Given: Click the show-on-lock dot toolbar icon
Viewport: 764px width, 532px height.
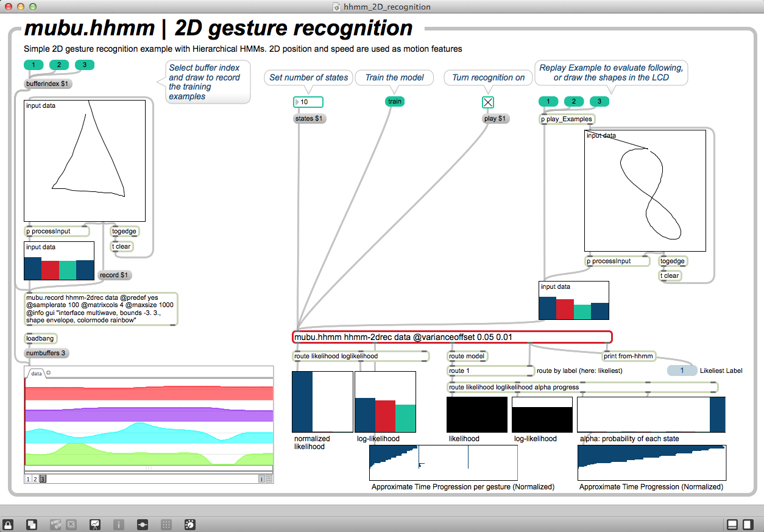Looking at the screenshot, I should [x=143, y=524].
